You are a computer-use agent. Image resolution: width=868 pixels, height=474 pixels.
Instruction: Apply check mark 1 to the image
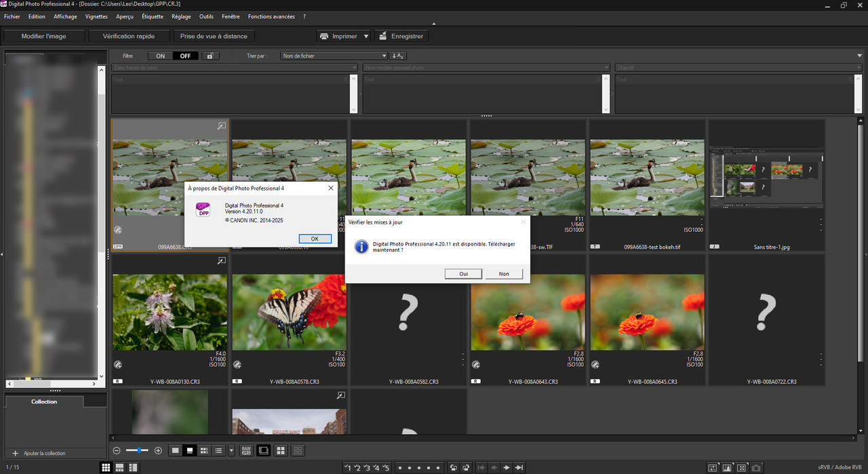coord(347,467)
